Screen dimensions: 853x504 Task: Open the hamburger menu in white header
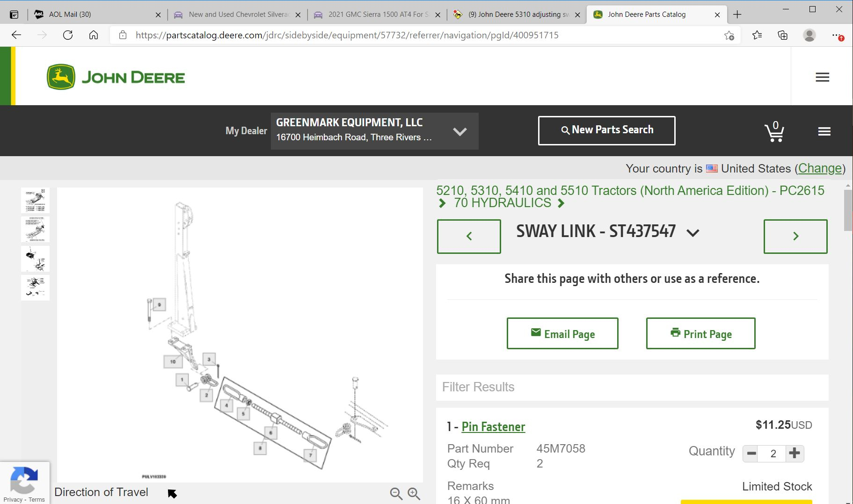(x=822, y=77)
